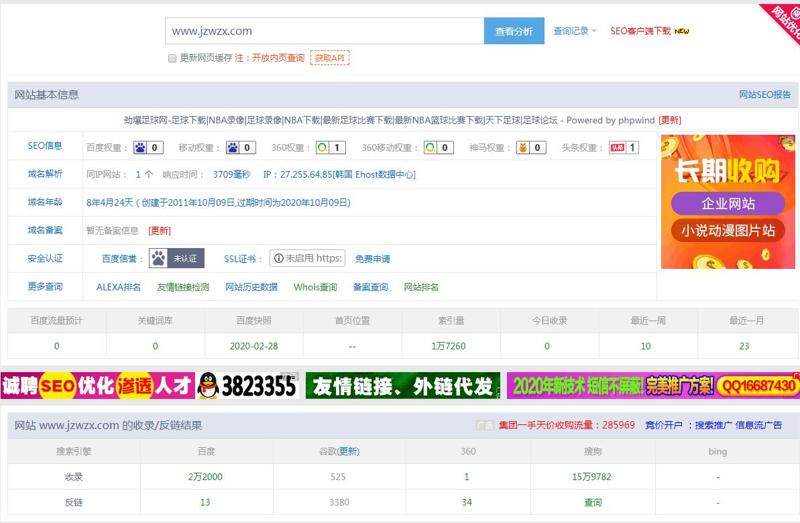
Task: Click the mobile weight paw icon
Action: point(233,147)
